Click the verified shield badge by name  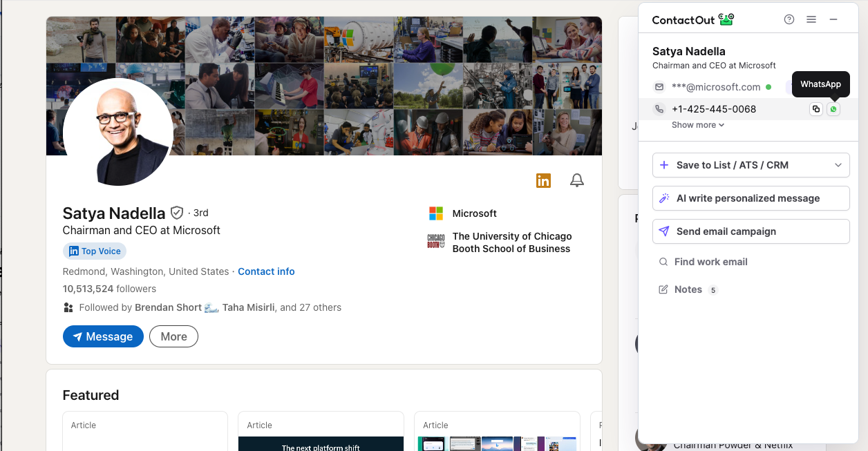point(177,213)
